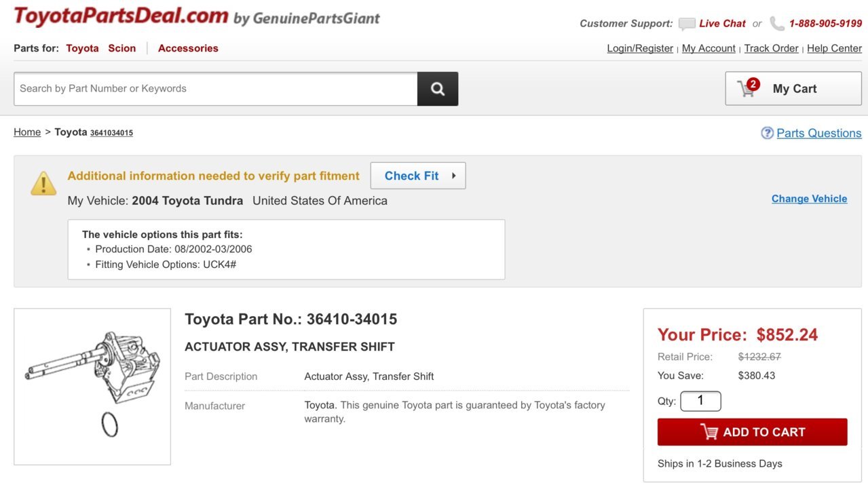Open the Track Order link

tap(771, 48)
